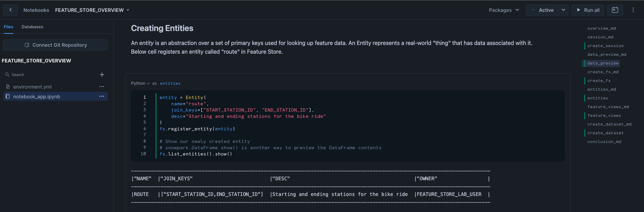Expand the FEATURE_STORE_OVERVIEW title dropdown
644x212 pixels.
(x=128, y=10)
